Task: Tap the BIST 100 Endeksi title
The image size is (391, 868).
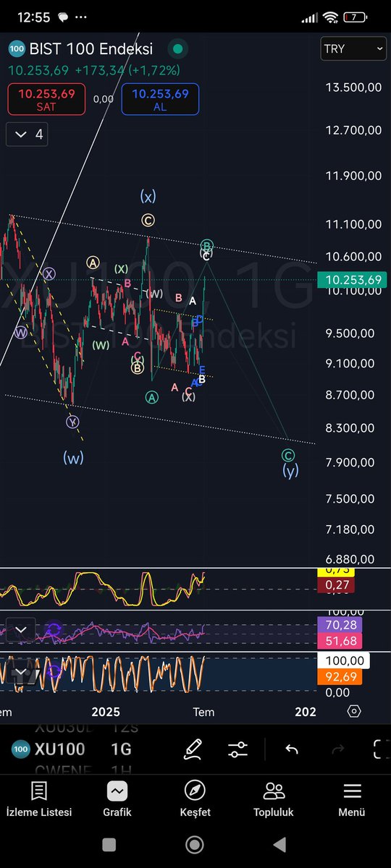Action: pyautogui.click(x=91, y=49)
